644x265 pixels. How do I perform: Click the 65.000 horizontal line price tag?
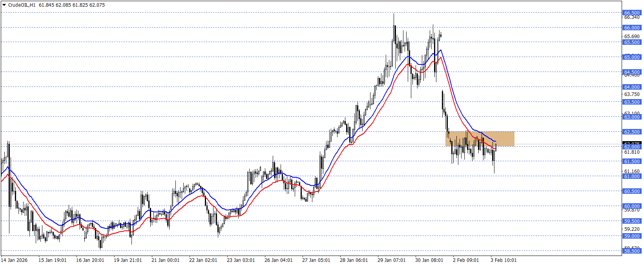[632, 57]
